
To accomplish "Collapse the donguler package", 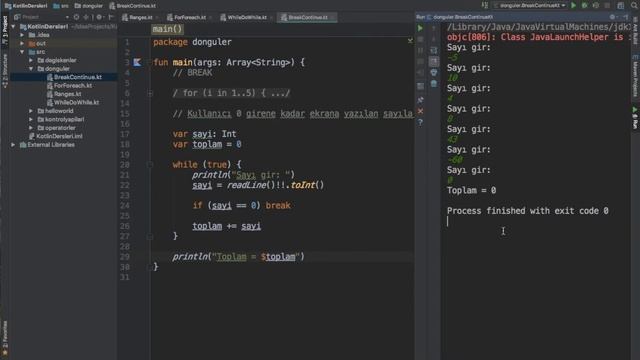I will 31,69.
